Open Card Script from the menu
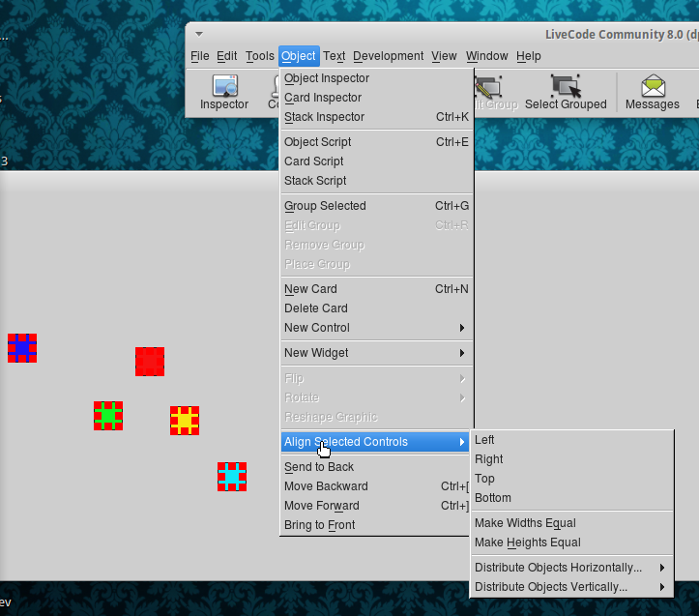The width and height of the screenshot is (699, 616). coord(377,161)
